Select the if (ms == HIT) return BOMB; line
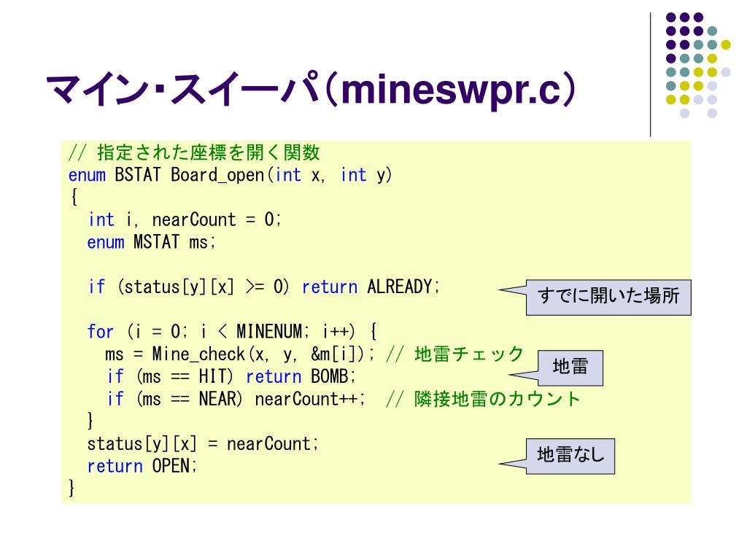Screen dimensions: 747x560 (231, 377)
